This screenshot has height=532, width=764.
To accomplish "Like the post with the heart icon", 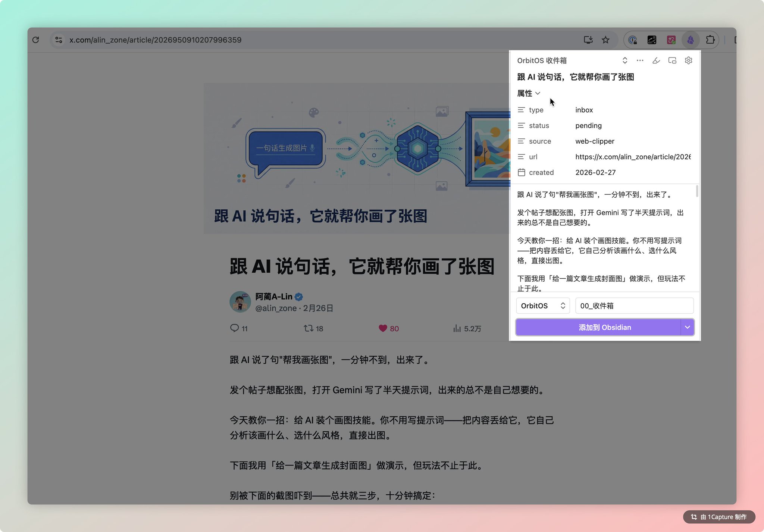I will click(383, 328).
